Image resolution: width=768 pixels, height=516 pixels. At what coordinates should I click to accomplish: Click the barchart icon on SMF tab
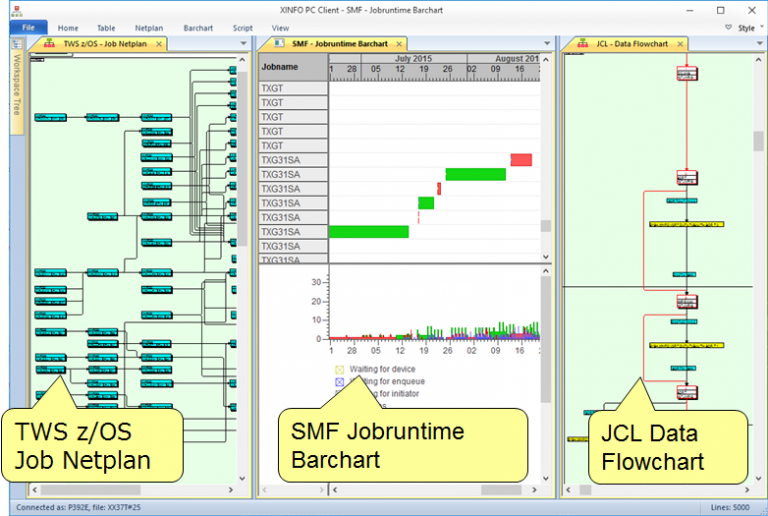coord(279,44)
